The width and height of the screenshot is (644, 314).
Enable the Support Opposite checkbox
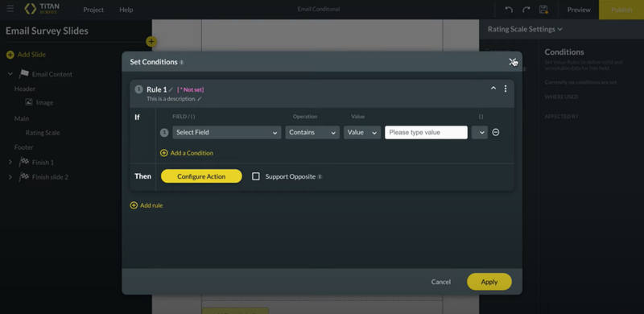click(255, 176)
